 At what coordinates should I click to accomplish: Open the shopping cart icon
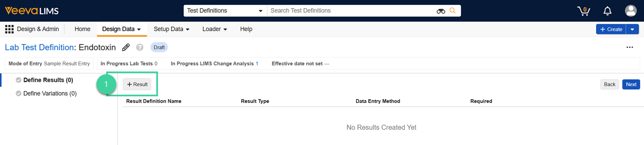pos(584,11)
